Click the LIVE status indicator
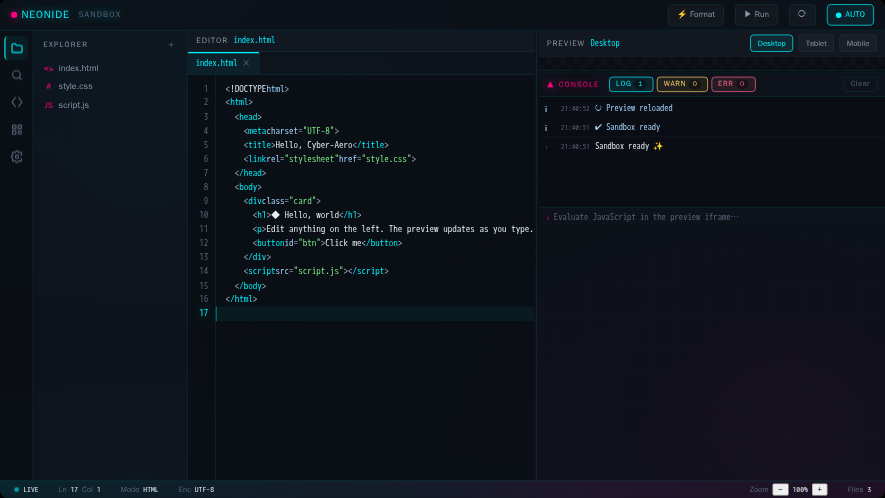 (x=26, y=490)
